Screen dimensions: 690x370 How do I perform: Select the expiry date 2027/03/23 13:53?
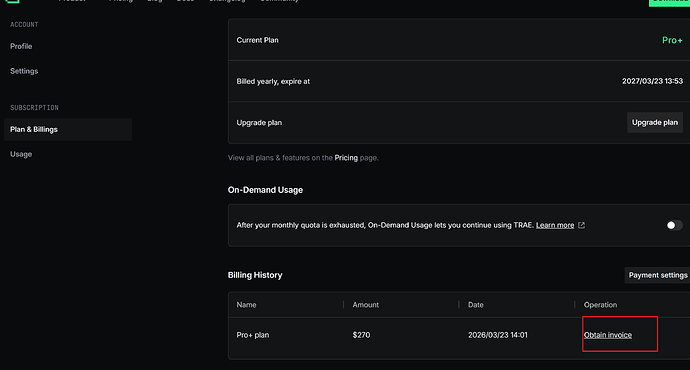click(652, 81)
